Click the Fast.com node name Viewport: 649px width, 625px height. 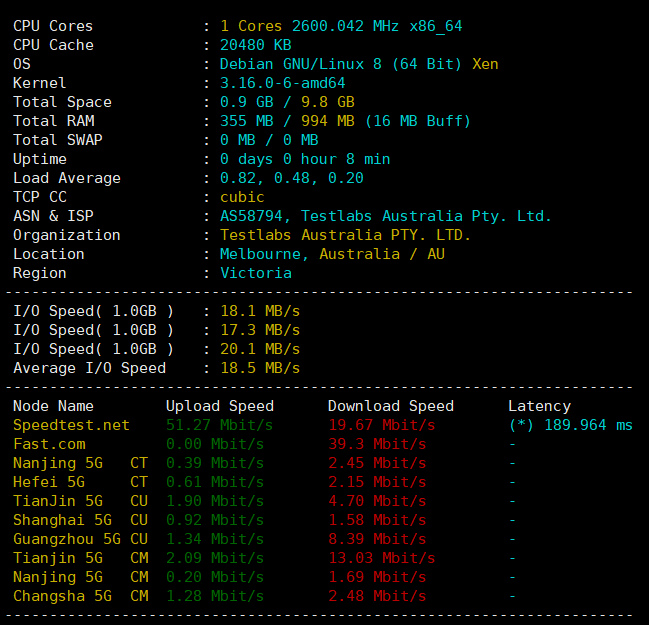49,444
